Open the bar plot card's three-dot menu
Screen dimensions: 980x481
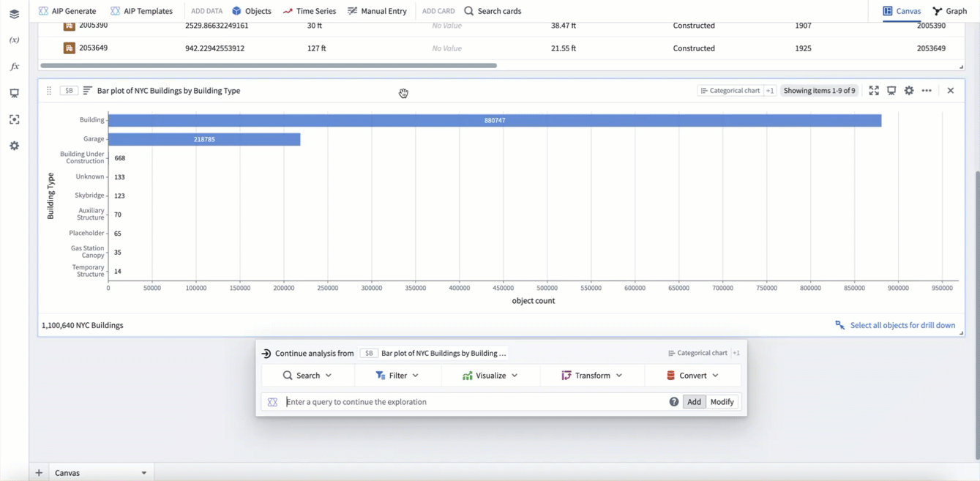tap(927, 91)
